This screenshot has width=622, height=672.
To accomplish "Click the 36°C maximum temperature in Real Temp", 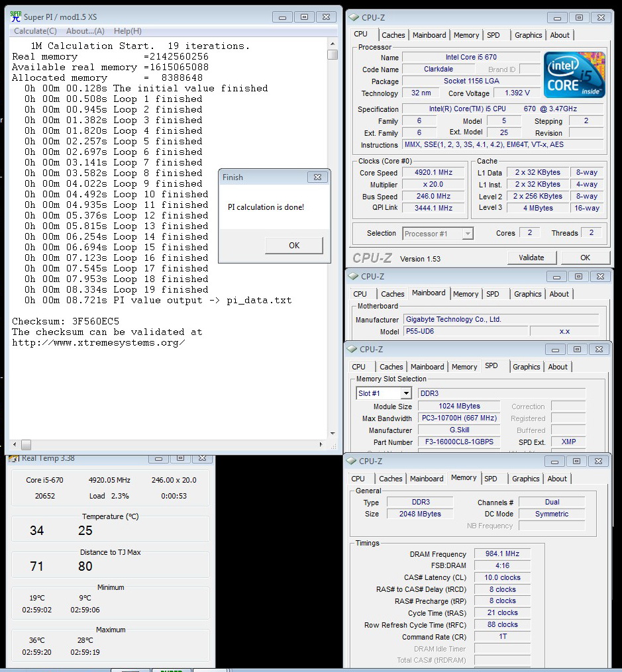I will (37, 640).
